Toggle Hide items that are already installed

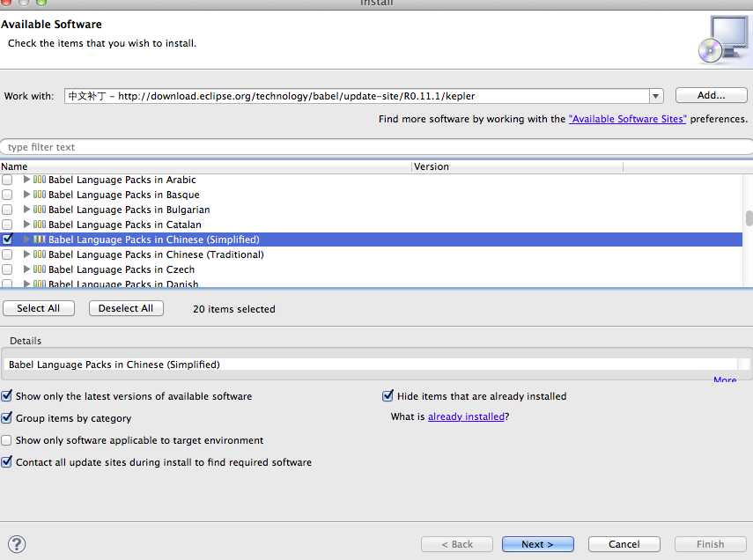pyautogui.click(x=388, y=395)
